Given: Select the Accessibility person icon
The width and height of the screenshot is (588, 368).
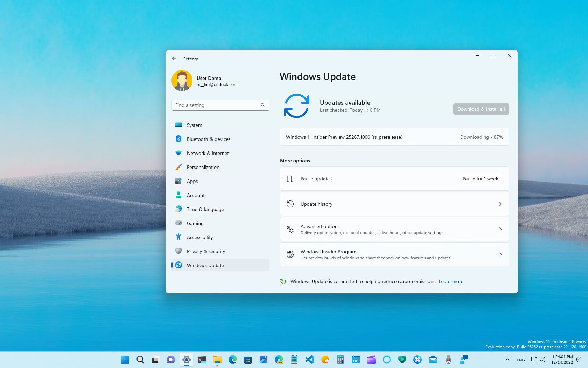Looking at the screenshot, I should tap(179, 237).
